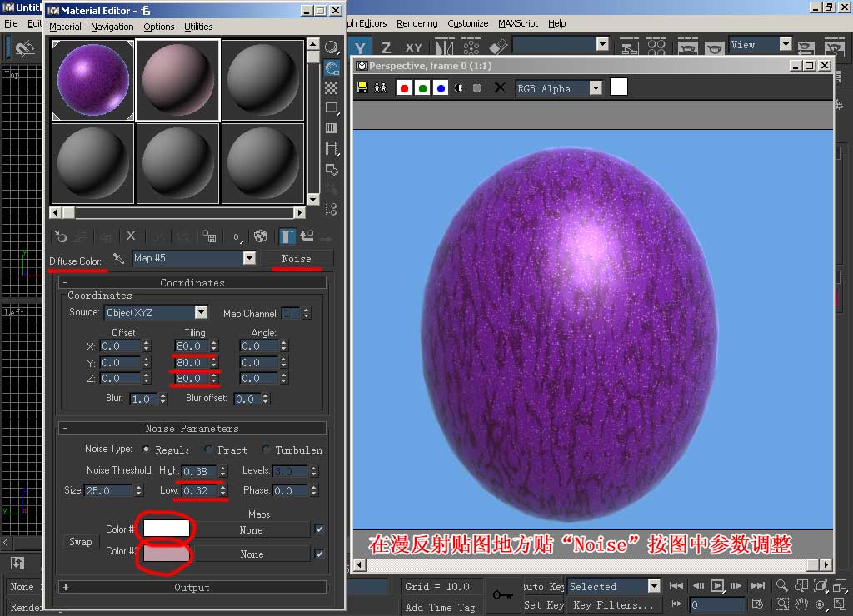853x616 pixels.
Task: Clone the render window with the twin-figures icon
Action: point(380,87)
